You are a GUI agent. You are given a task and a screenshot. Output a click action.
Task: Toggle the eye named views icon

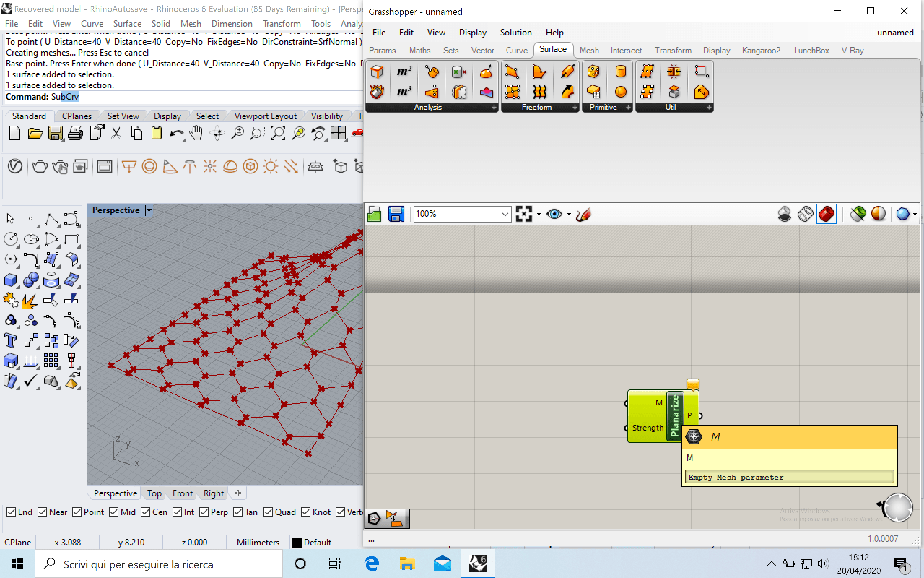coord(554,214)
